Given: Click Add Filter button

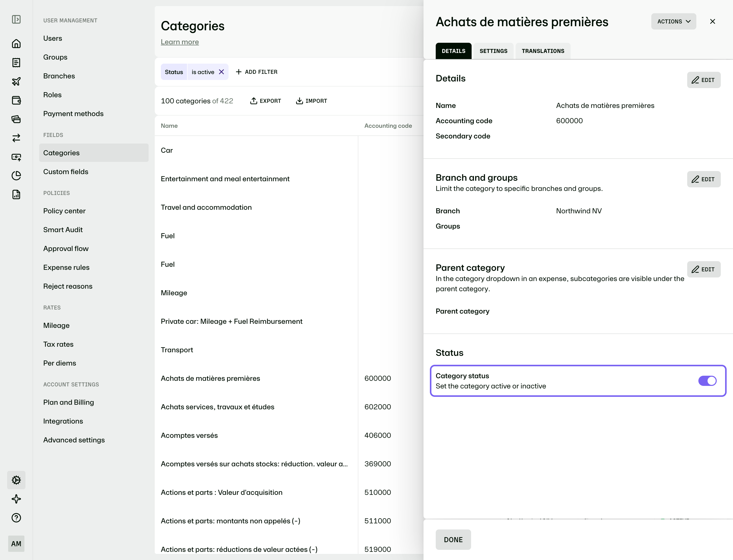Looking at the screenshot, I should point(256,72).
